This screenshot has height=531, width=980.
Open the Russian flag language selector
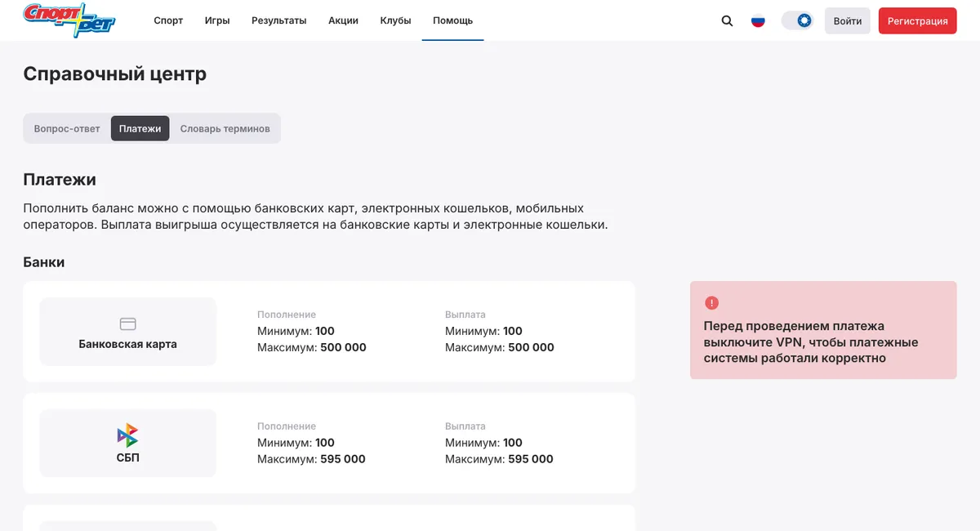point(758,20)
